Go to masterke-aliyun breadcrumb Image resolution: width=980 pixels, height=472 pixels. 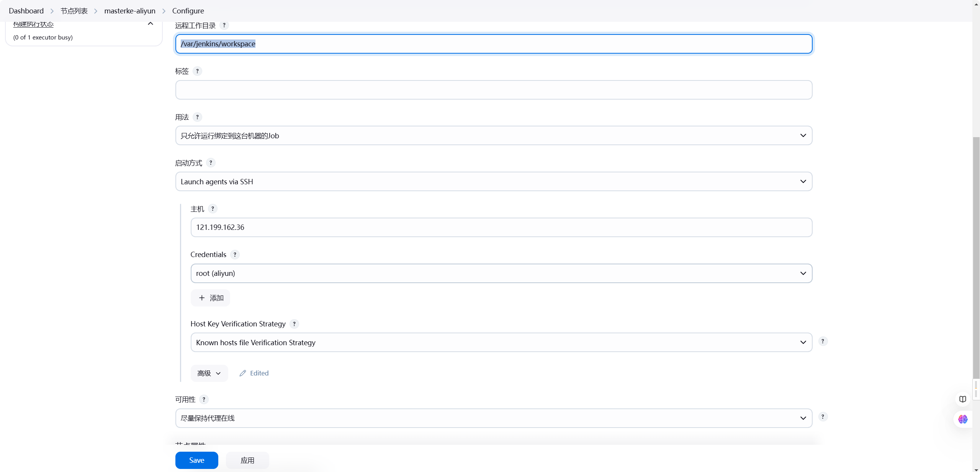point(130,11)
